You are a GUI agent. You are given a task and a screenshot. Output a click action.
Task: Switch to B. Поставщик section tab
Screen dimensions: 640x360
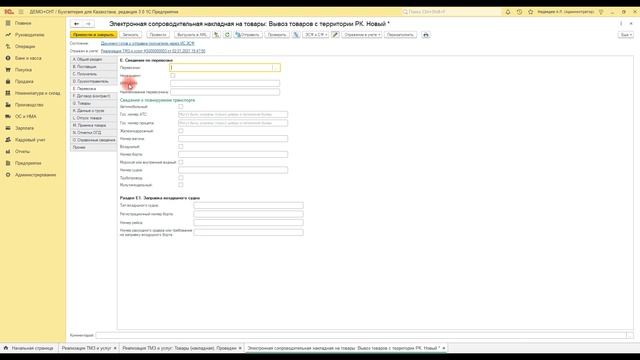coord(93,67)
